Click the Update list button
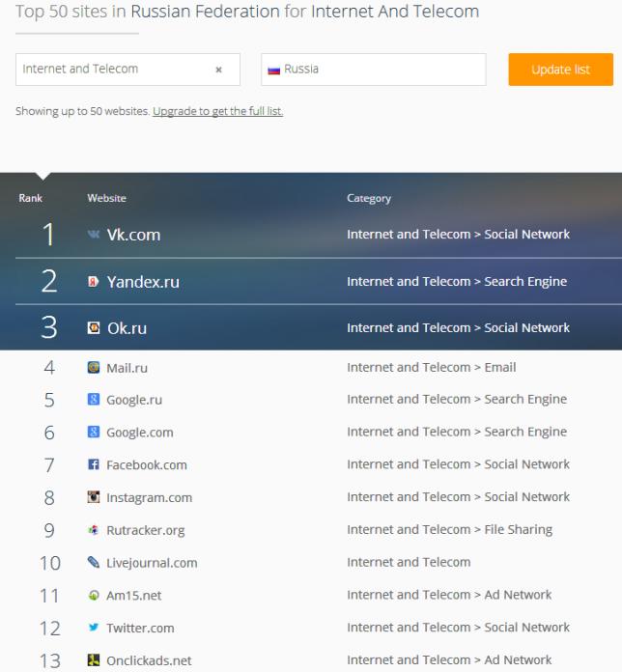Screen dimensions: 622x672 click(x=561, y=70)
